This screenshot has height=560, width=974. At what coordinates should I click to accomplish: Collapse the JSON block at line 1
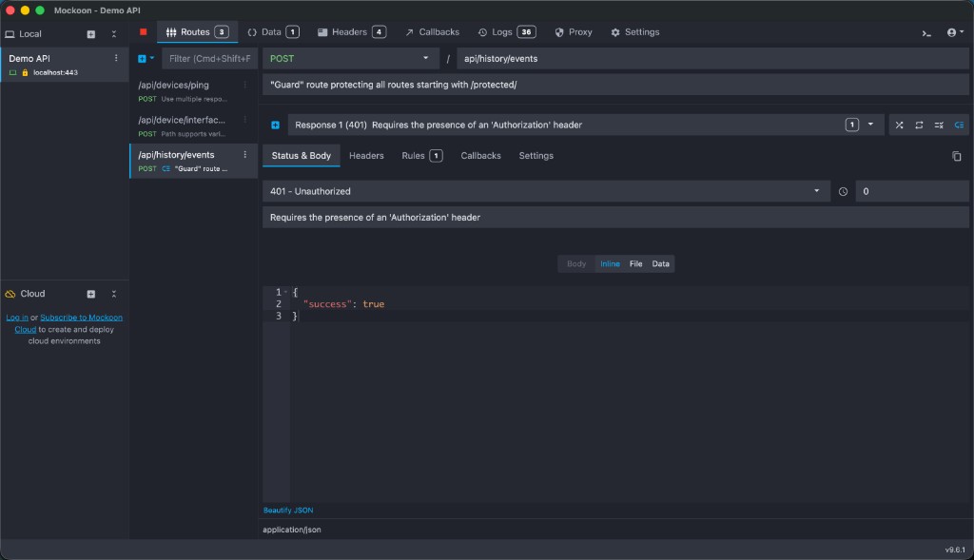click(285, 292)
